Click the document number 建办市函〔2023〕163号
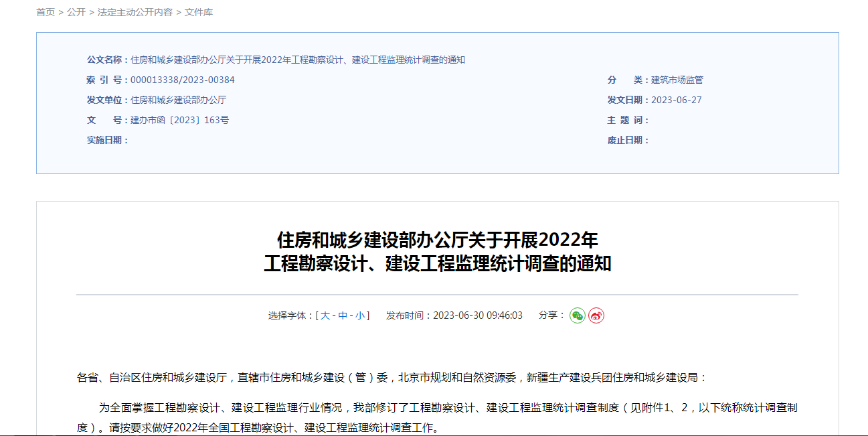This screenshot has width=868, height=436. [179, 120]
